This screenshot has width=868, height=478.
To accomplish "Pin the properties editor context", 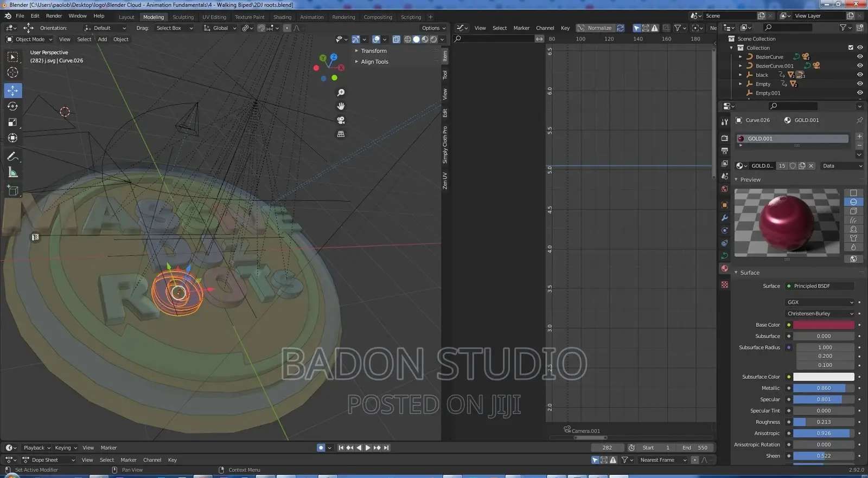I will (859, 120).
